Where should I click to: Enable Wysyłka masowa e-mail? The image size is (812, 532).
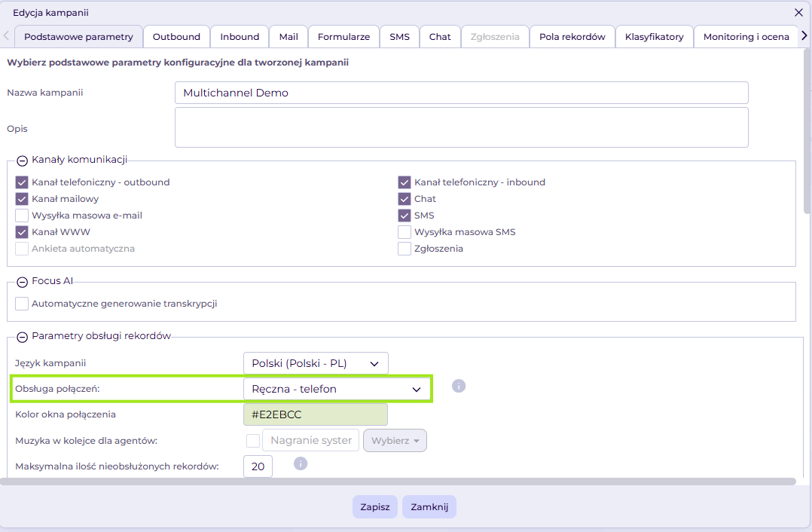coord(22,216)
